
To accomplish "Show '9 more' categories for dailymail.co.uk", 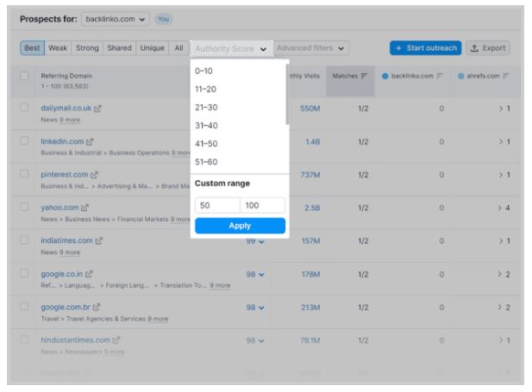I will point(70,120).
